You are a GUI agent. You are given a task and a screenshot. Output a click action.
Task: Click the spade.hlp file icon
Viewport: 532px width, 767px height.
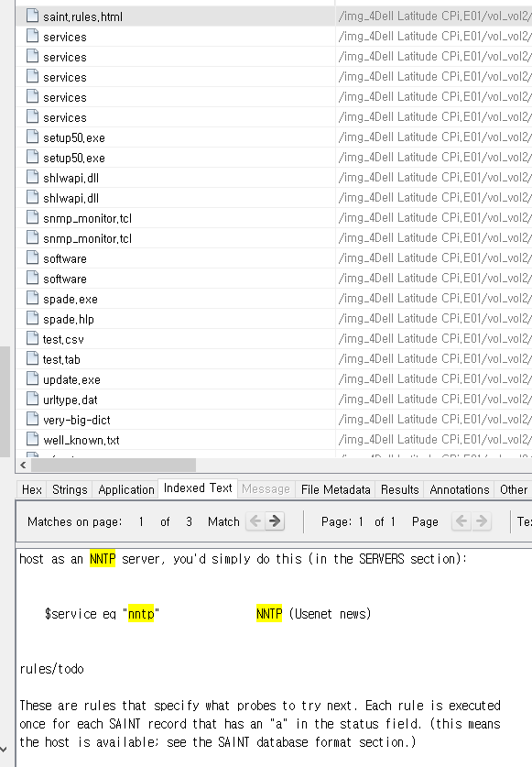(x=32, y=319)
